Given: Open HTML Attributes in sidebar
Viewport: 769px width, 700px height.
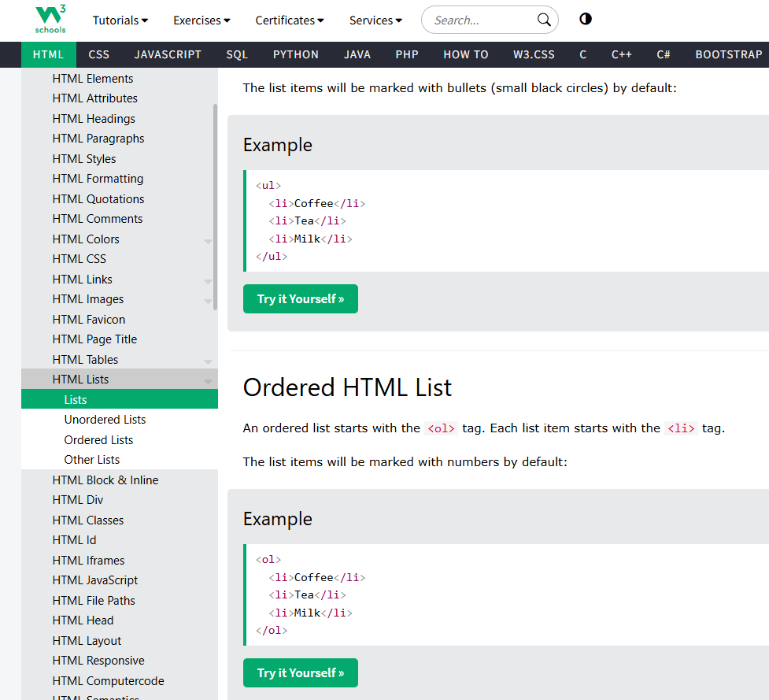Looking at the screenshot, I should [119, 98].
